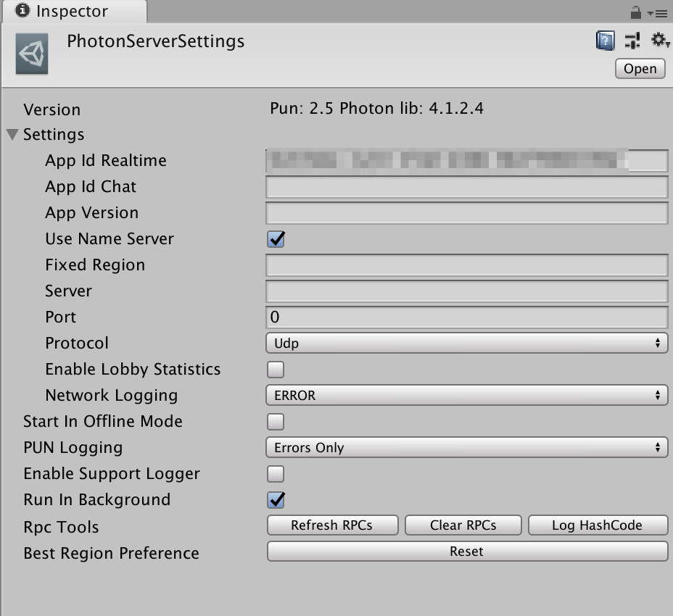Click the Rpc Tools label

point(61,527)
